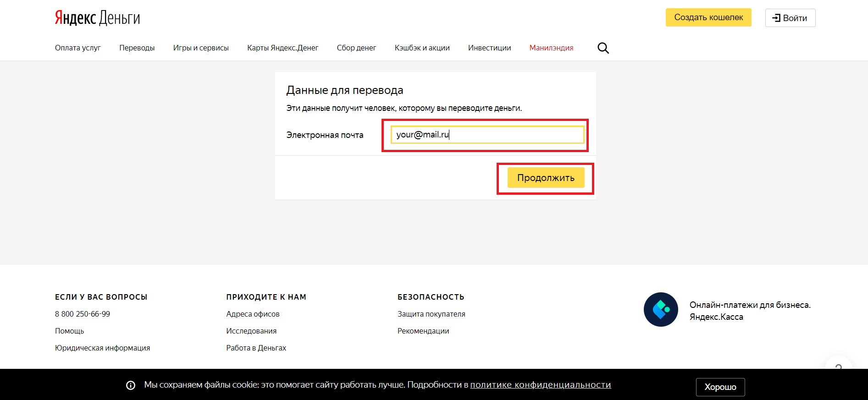Click the ПРИХОДИТЕ К НАМ heading
The height and width of the screenshot is (400, 868).
click(266, 297)
